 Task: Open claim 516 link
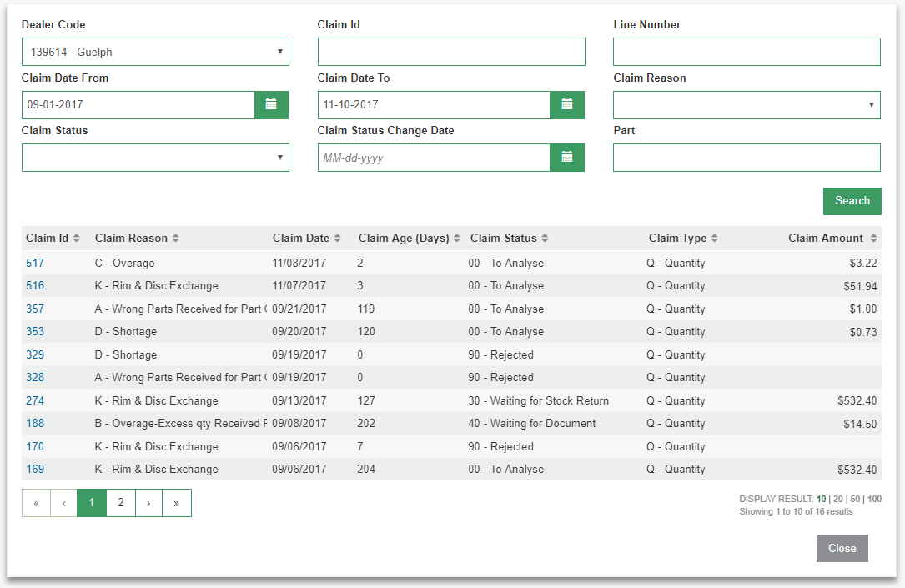(x=35, y=285)
